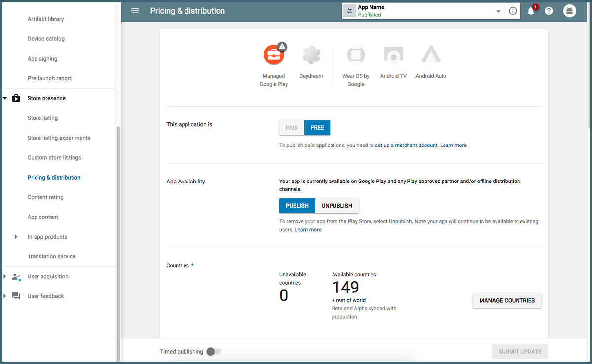
Task: Open Store listing in sidebar
Action: 42,118
